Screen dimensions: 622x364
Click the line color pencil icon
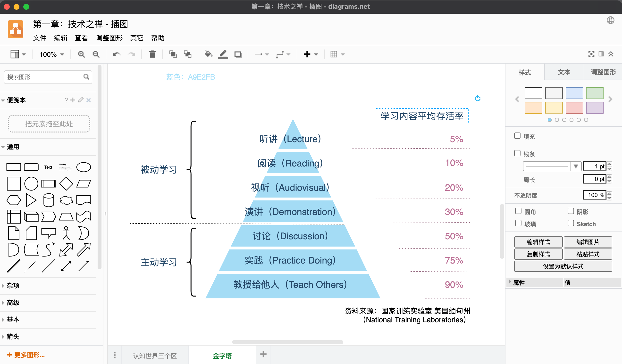(x=223, y=54)
